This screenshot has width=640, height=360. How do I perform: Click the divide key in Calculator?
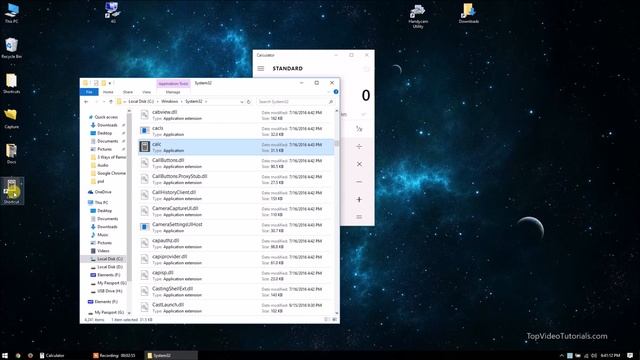click(359, 147)
